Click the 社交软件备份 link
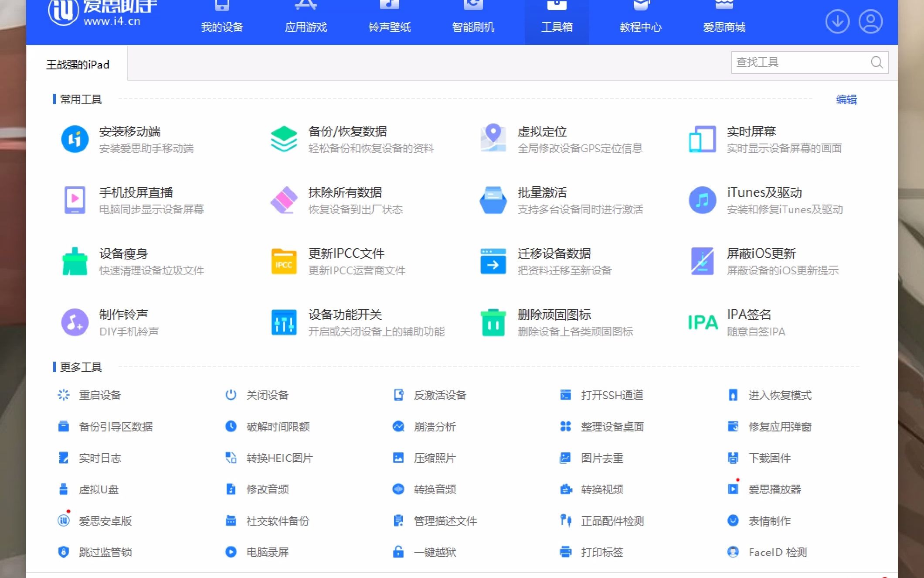 (278, 520)
